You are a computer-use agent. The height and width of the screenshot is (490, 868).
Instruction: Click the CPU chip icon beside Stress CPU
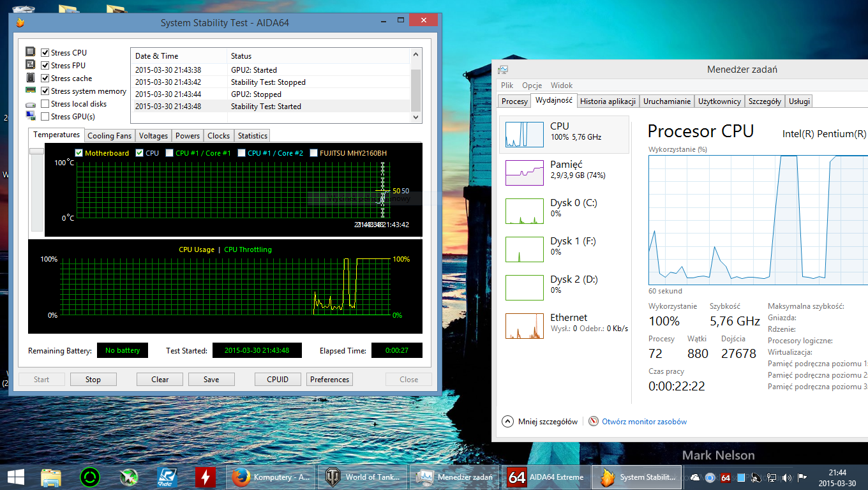31,52
